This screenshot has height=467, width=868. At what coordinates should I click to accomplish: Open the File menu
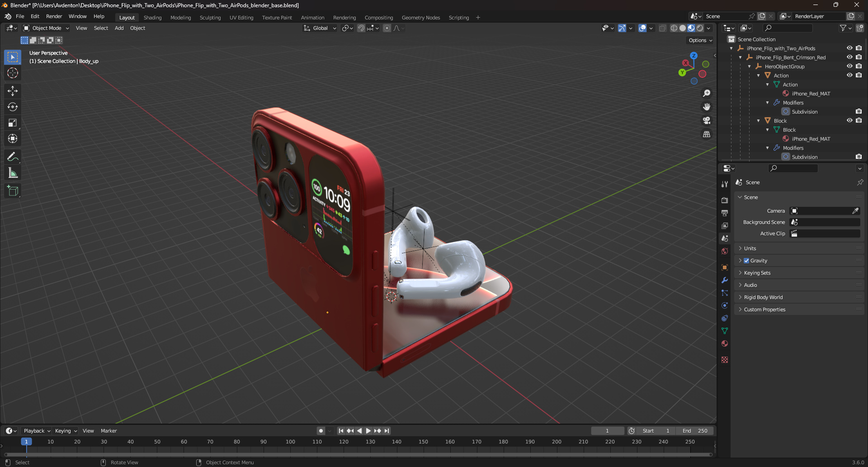tap(20, 16)
